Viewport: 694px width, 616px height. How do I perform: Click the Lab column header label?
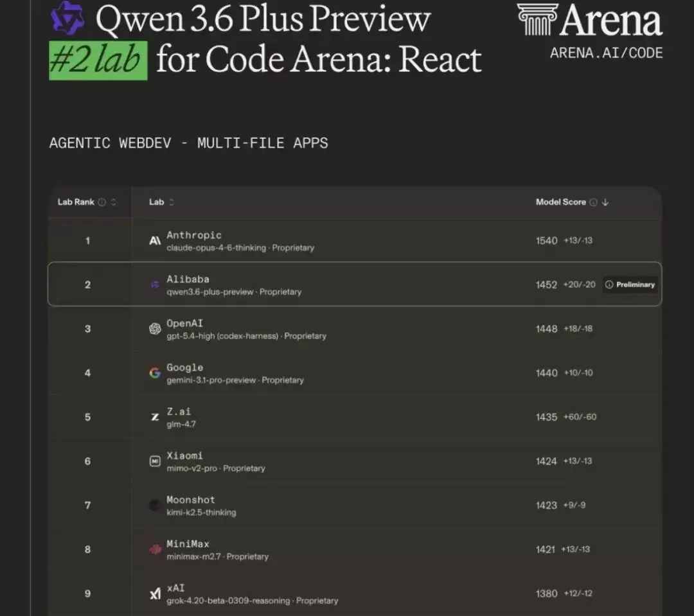tap(156, 202)
